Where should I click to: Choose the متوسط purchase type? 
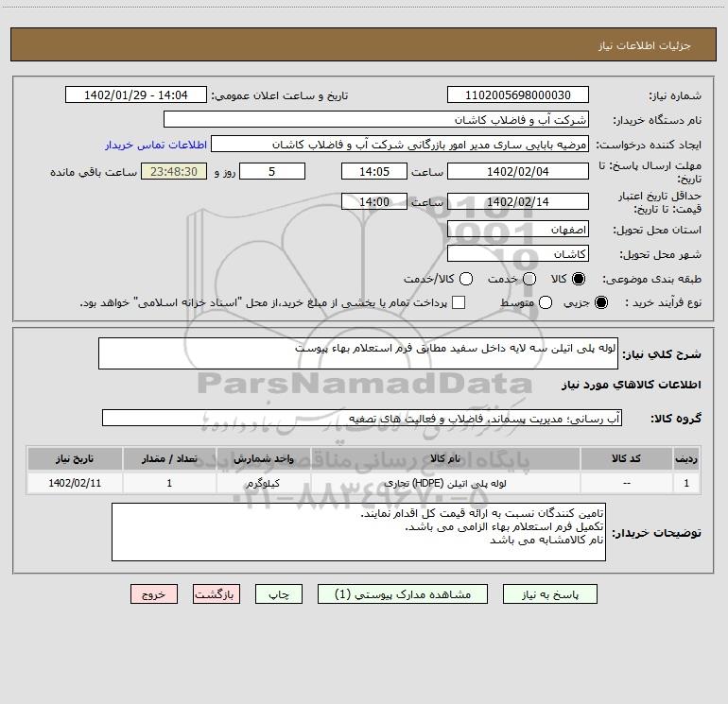(546, 302)
